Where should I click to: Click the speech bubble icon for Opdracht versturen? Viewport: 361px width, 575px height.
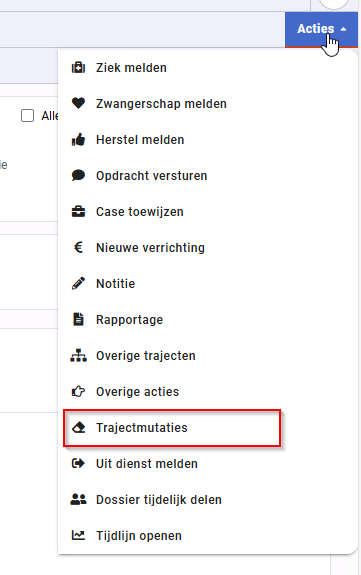pyautogui.click(x=78, y=176)
